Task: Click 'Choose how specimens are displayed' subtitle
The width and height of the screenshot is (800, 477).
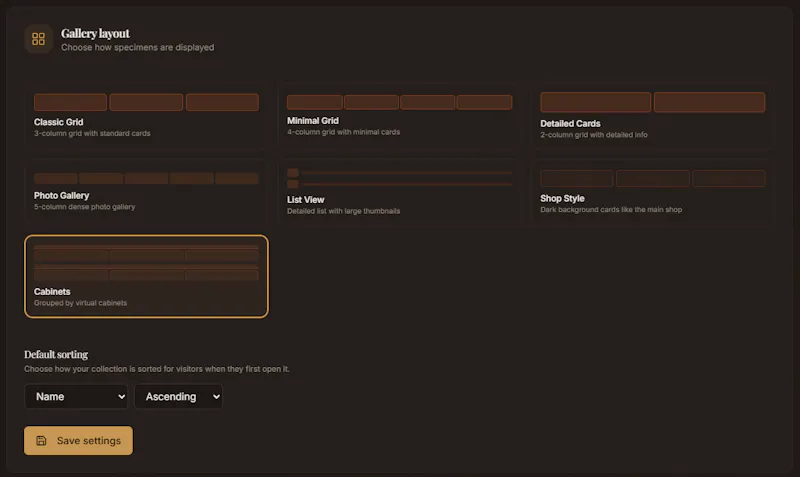Action: (x=138, y=47)
